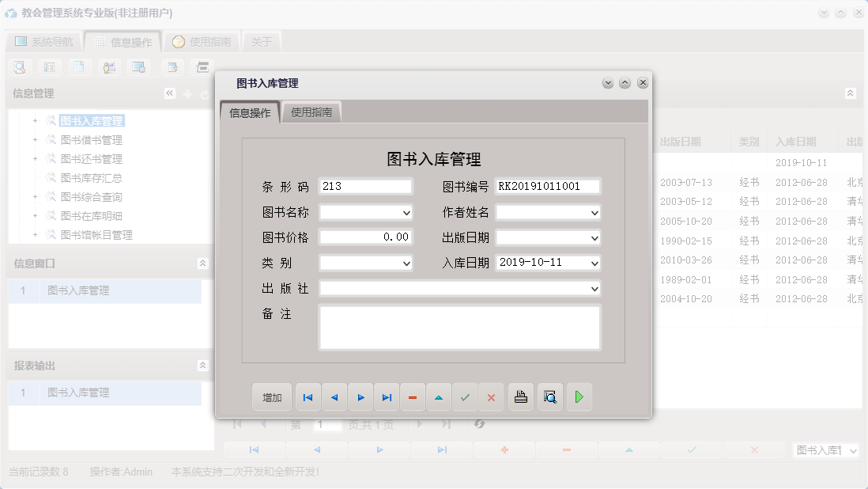Click the print icon in the dialog
868x489 pixels.
(520, 396)
